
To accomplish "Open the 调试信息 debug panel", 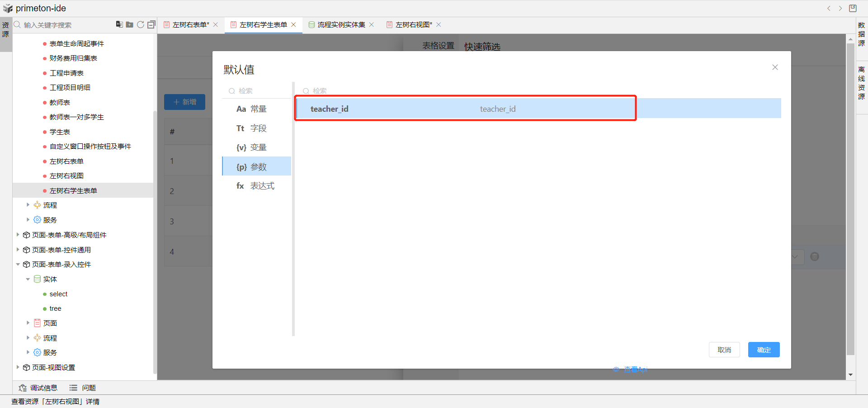I will (x=38, y=388).
